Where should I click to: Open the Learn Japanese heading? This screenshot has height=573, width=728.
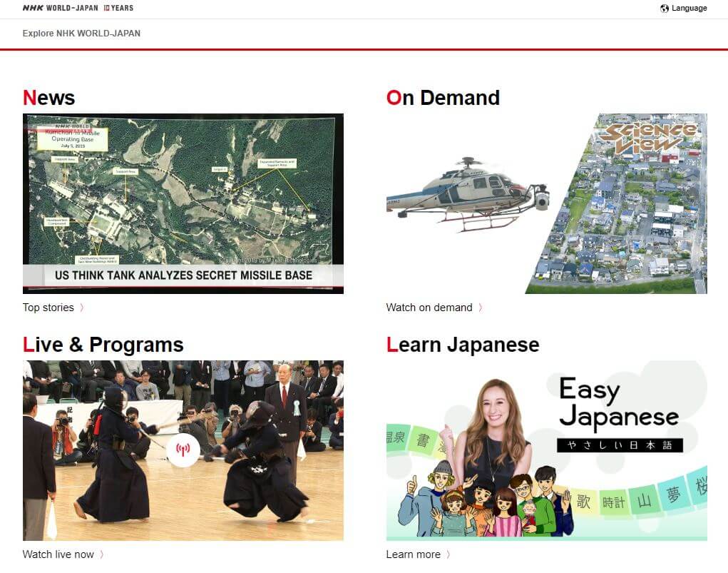463,345
